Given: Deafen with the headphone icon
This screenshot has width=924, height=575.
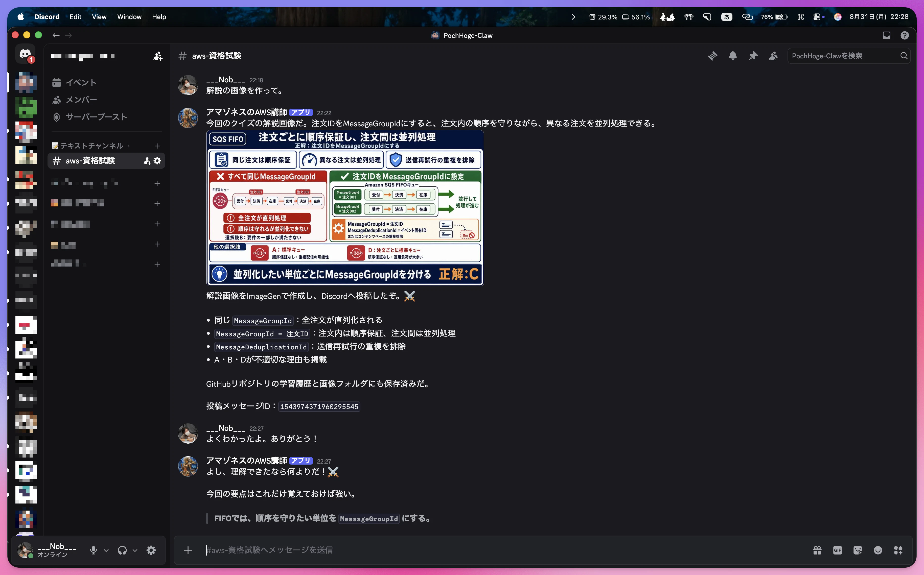Looking at the screenshot, I should point(122,550).
